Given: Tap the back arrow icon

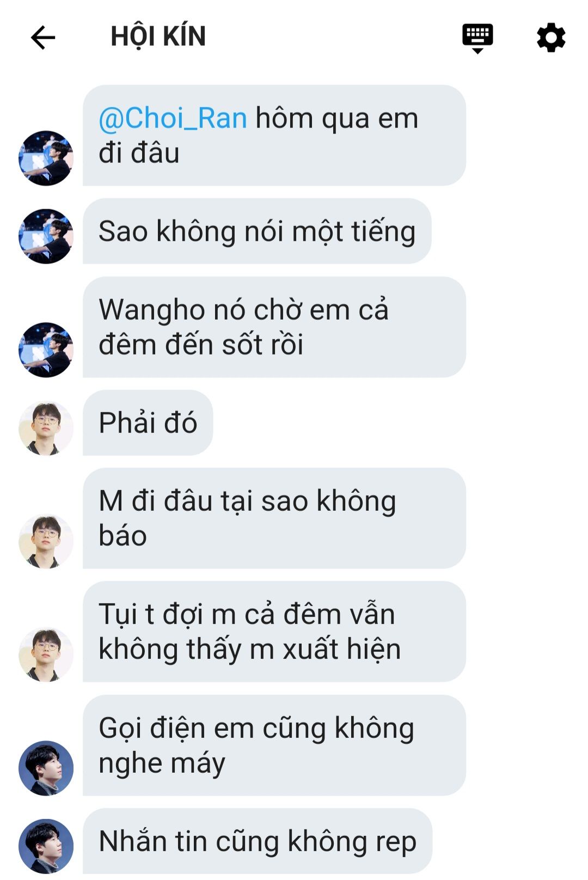Looking at the screenshot, I should [x=43, y=38].
